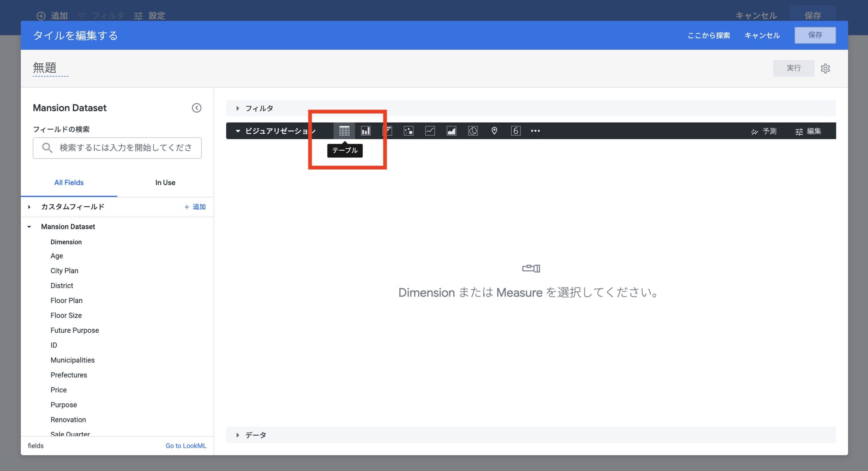Select the Table visualization icon
Screen dimensions: 868x471
click(344, 131)
